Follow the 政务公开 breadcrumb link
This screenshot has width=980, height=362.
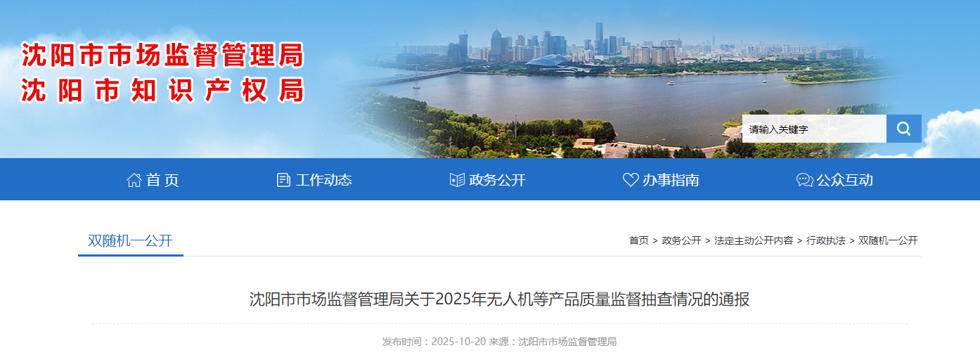(681, 240)
